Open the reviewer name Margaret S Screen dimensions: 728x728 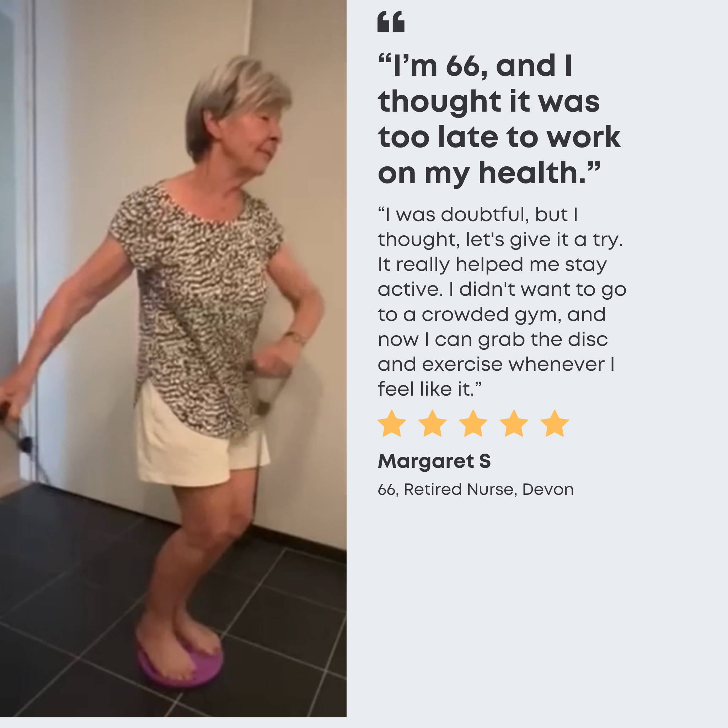pyautogui.click(x=434, y=461)
